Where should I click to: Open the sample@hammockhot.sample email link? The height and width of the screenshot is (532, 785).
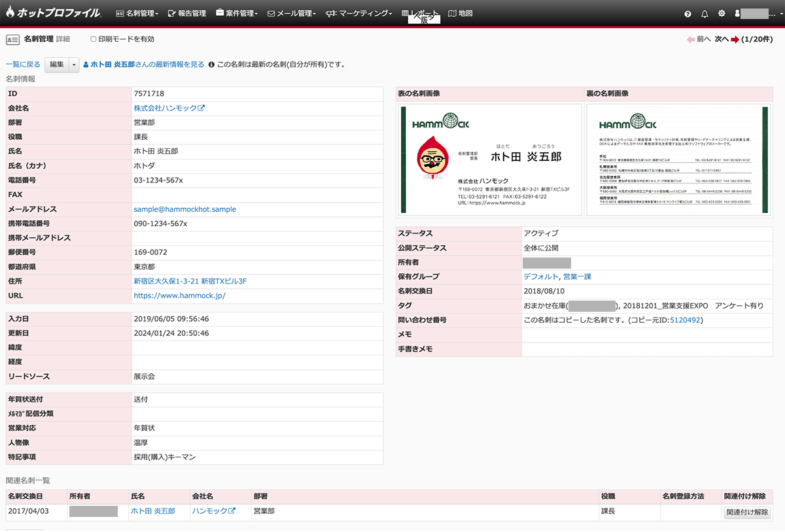point(184,209)
